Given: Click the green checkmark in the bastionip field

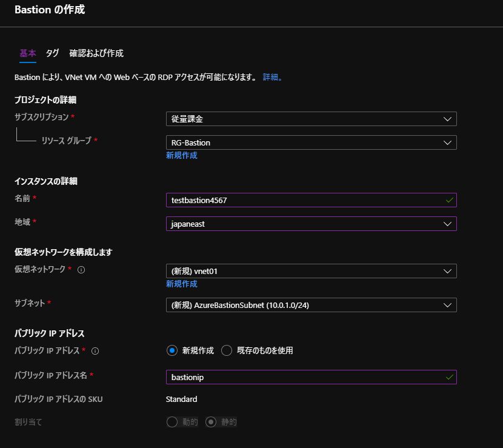Looking at the screenshot, I should tap(449, 377).
